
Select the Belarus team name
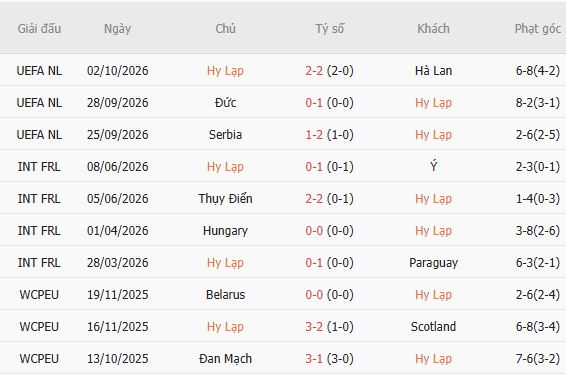pyautogui.click(x=225, y=295)
